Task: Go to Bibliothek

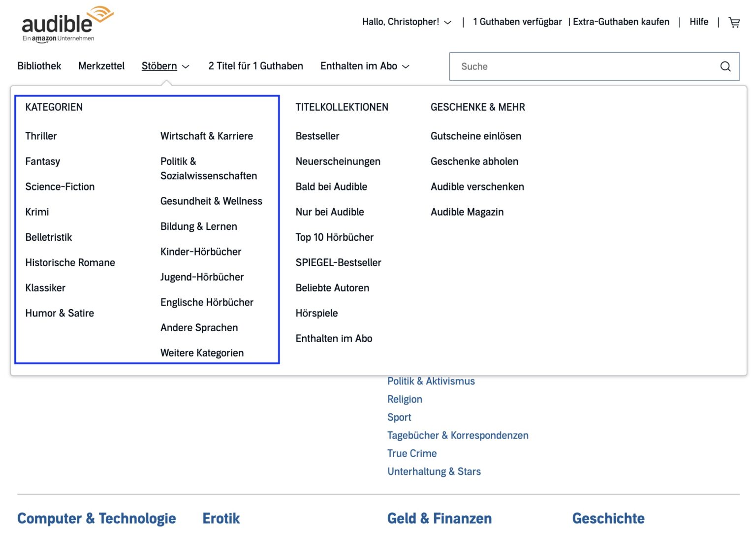Action: pos(39,66)
